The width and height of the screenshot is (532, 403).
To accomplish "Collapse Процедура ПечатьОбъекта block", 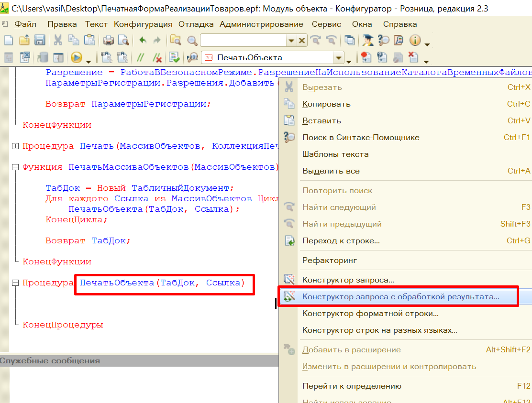I will tap(15, 283).
